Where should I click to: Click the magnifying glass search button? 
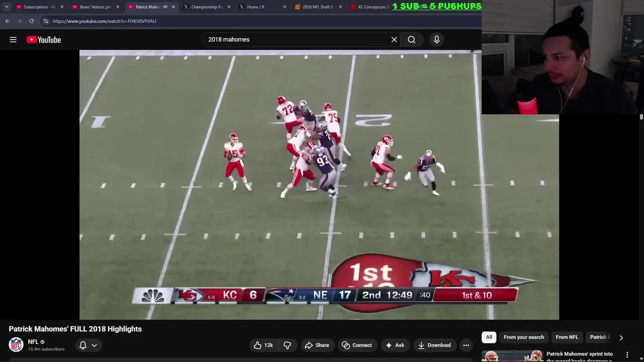click(x=412, y=40)
